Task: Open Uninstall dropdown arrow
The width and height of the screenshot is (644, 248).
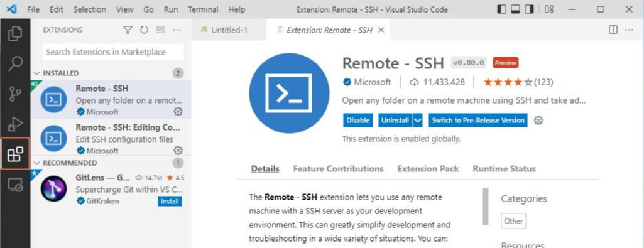Action: pyautogui.click(x=418, y=121)
